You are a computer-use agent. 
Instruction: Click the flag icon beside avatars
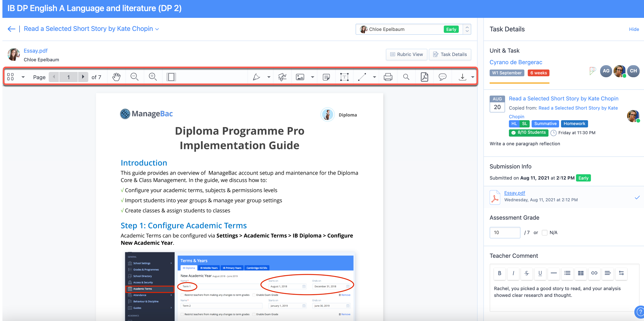point(592,71)
